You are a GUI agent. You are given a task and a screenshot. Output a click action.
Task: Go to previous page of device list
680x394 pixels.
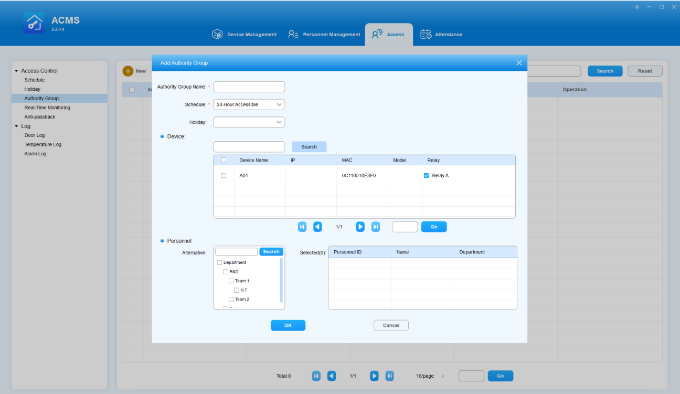[317, 227]
